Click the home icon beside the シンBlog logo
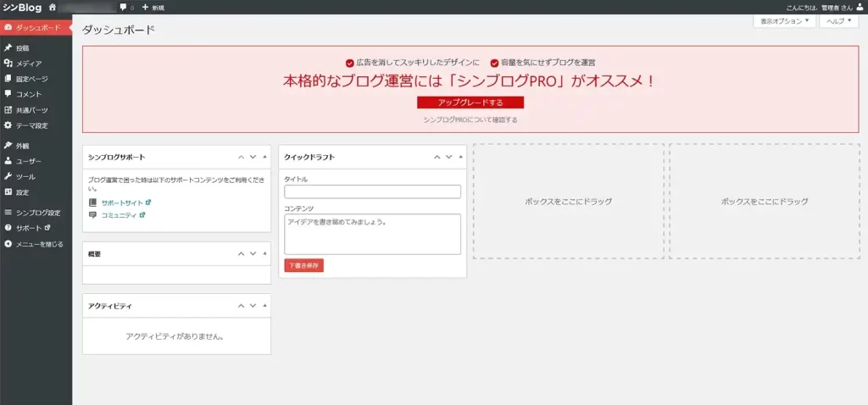 point(53,7)
